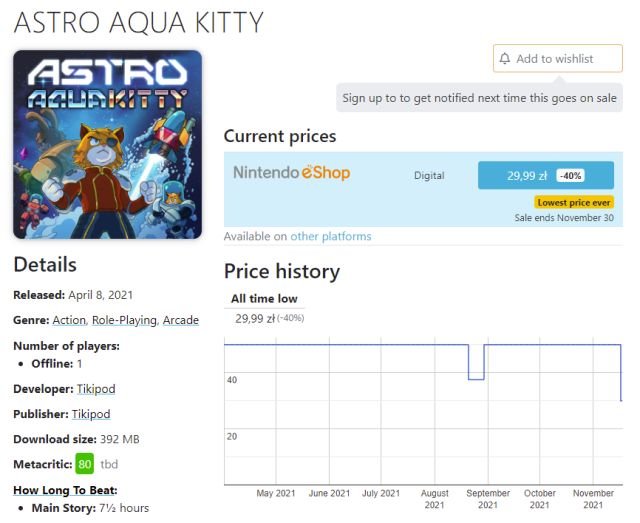Click the May 2021 chart axis label
The height and width of the screenshot is (523, 640).
[x=276, y=493]
